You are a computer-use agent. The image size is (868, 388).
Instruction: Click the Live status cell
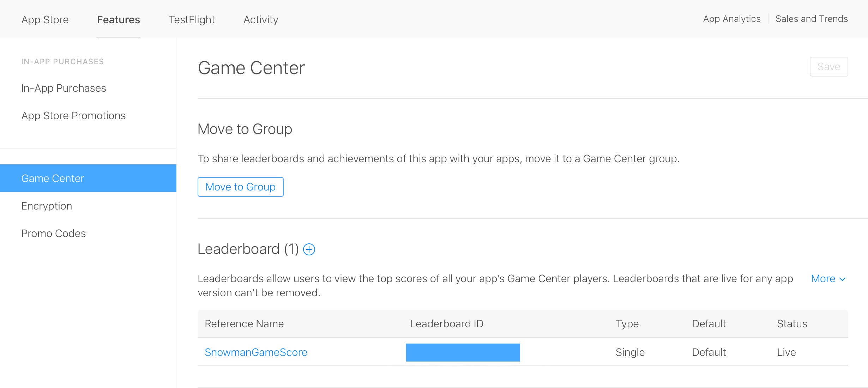point(786,352)
